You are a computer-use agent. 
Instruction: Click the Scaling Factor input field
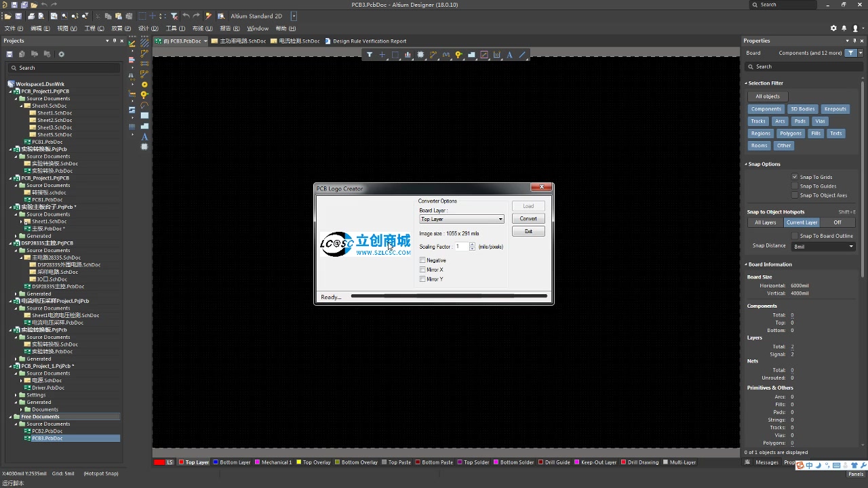(x=460, y=247)
